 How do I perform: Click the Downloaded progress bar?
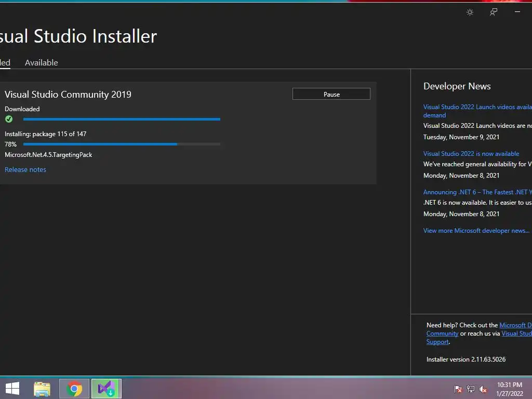pos(122,119)
